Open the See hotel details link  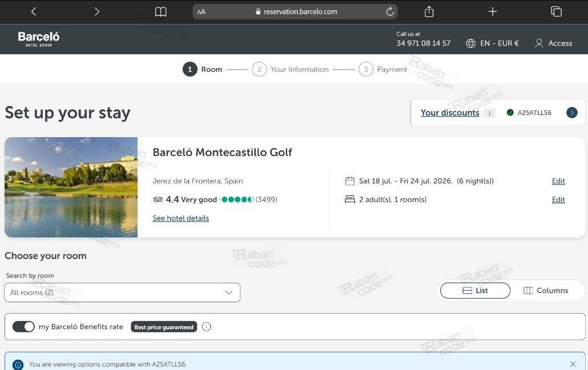coord(181,219)
